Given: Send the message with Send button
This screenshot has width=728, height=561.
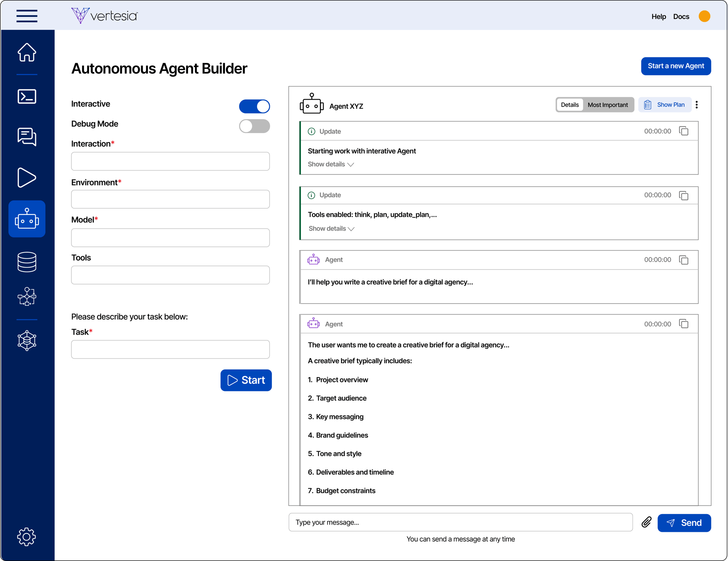Looking at the screenshot, I should tap(684, 523).
